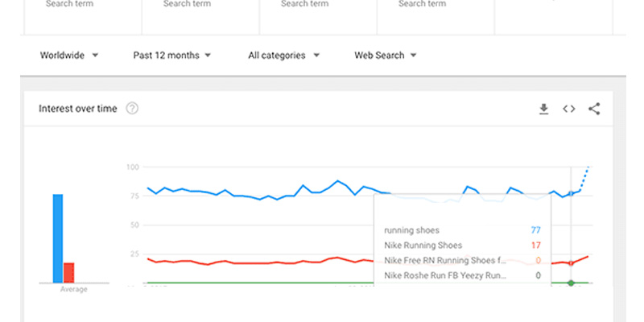Click Nike Running Shoes tooltip row
The width and height of the screenshot is (644, 322).
tap(462, 245)
